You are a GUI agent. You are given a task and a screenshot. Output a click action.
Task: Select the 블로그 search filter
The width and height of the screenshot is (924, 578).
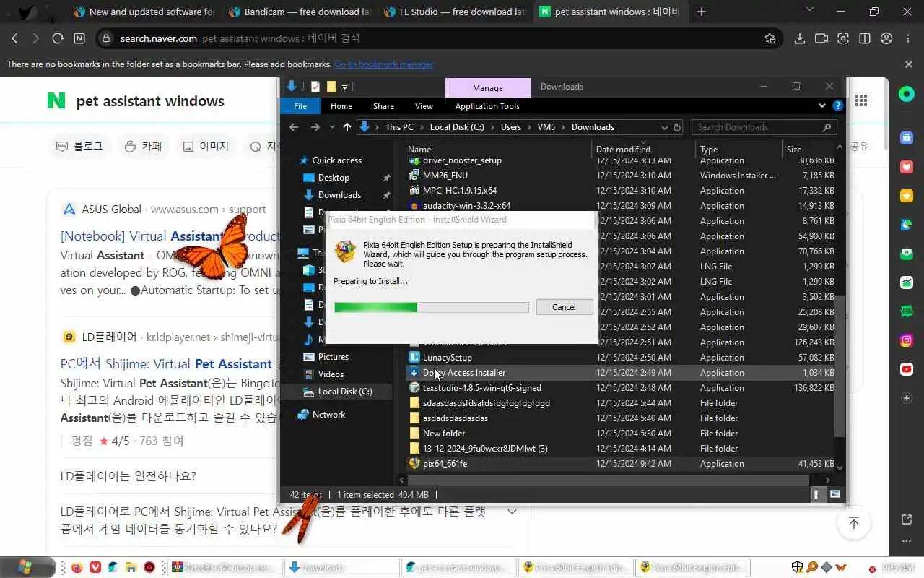click(x=79, y=146)
